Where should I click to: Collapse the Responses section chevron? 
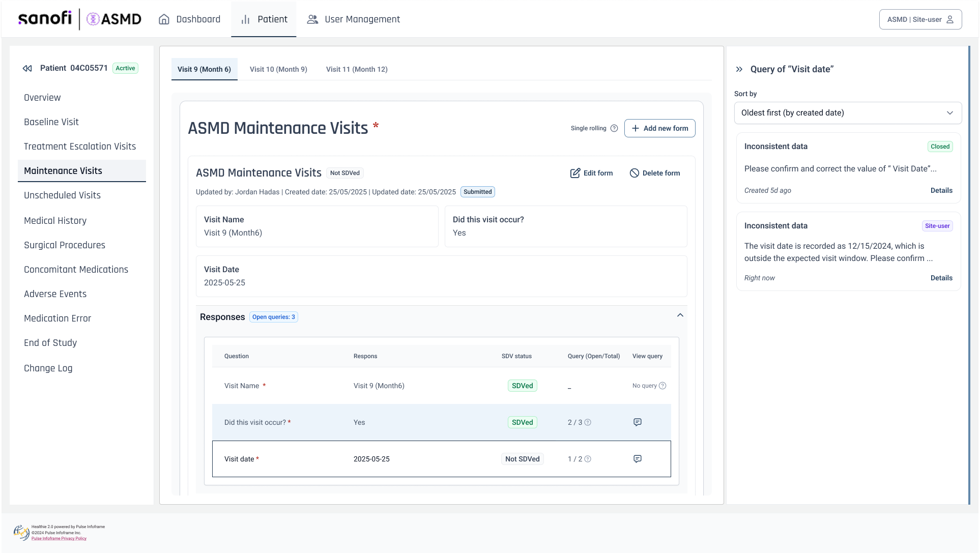point(680,315)
